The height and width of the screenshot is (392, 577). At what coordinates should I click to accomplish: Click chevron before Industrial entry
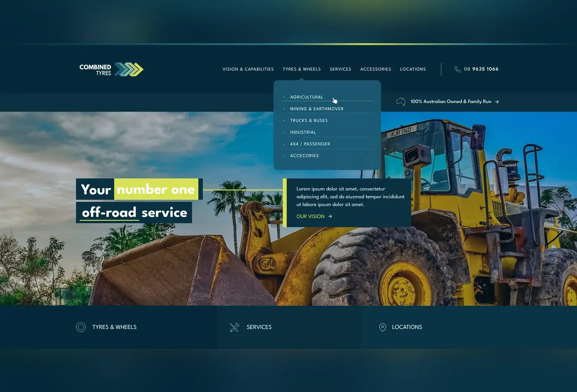coord(284,133)
